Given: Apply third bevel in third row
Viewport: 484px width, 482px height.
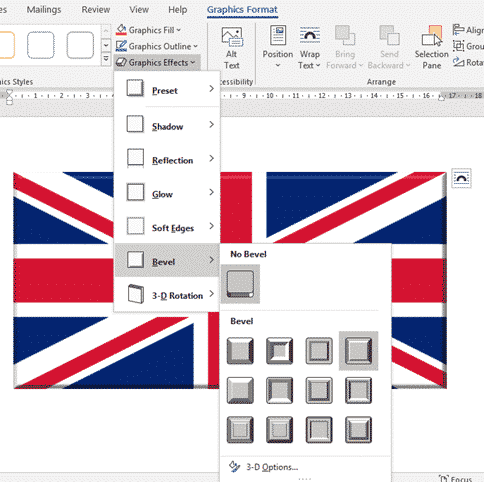Looking at the screenshot, I should tap(319, 430).
